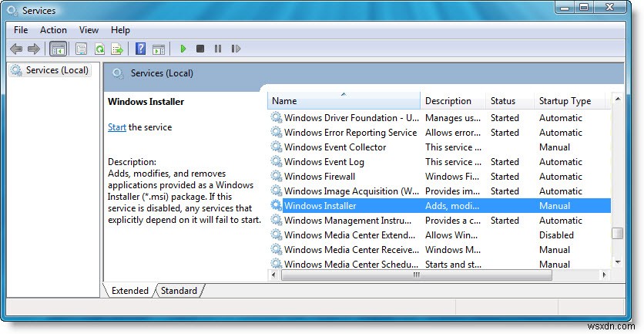The height and width of the screenshot is (334, 644).
Task: Click gear icon of Windows Event Collector
Action: click(277, 147)
